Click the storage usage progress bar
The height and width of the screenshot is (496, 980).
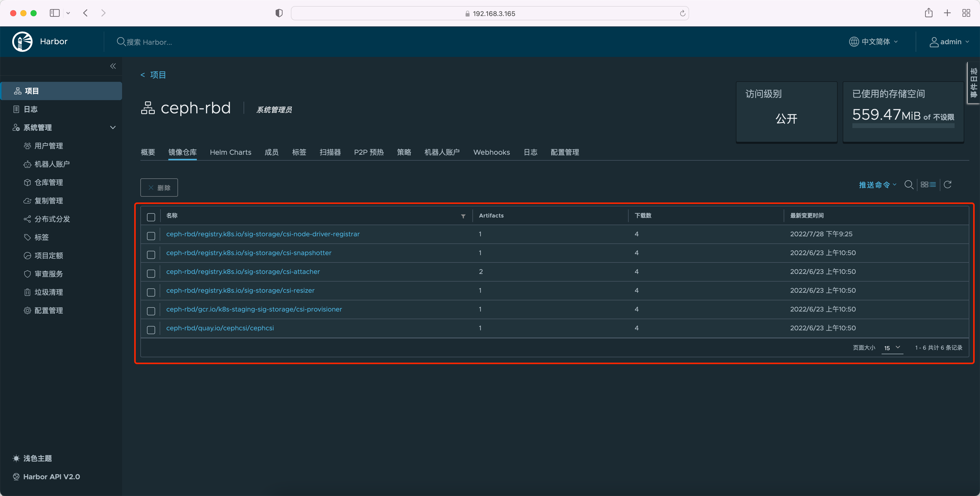(x=903, y=126)
